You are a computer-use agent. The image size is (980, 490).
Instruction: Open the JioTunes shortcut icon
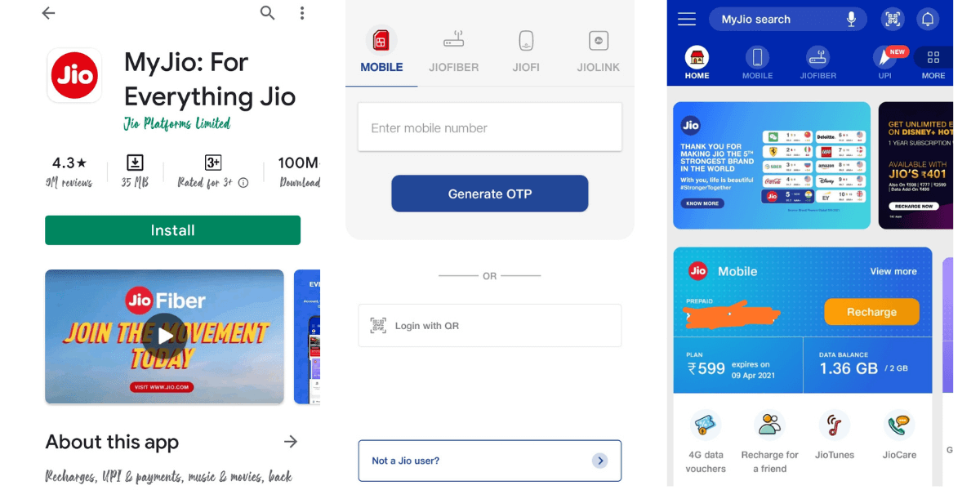tap(834, 425)
